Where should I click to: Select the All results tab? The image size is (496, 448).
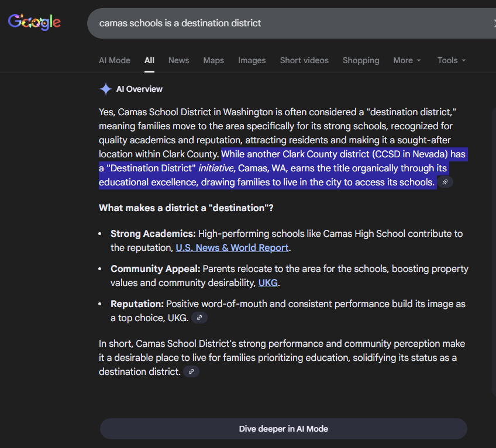(149, 60)
